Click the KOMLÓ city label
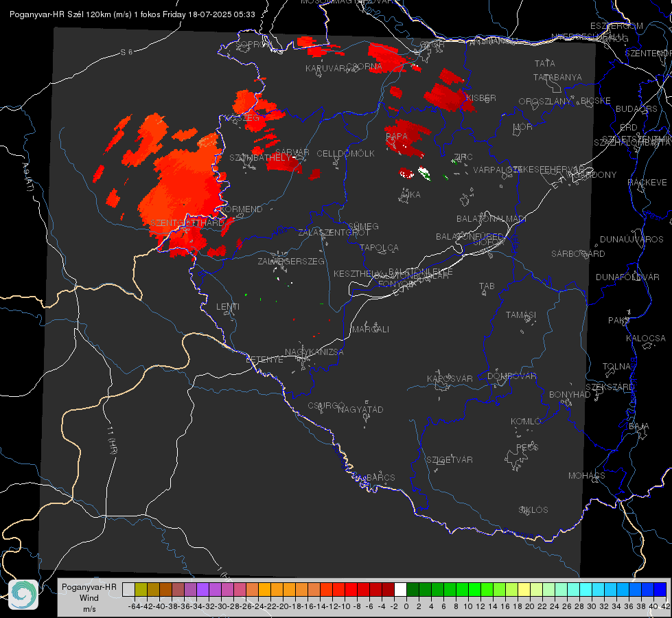Viewport: 672px width, 618px height. pyautogui.click(x=526, y=422)
